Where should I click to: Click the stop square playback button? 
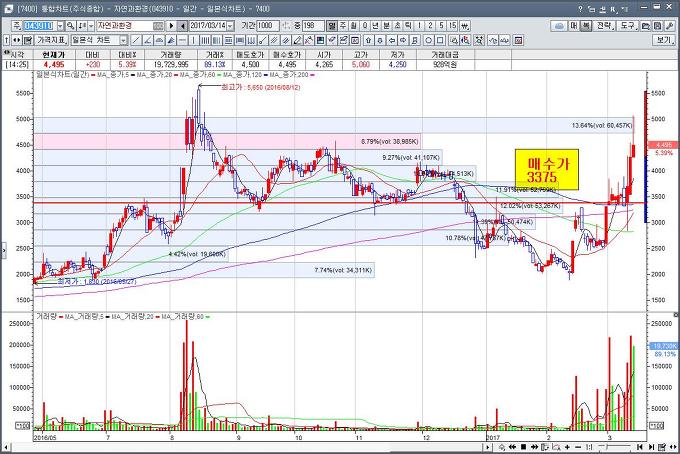(x=523, y=447)
